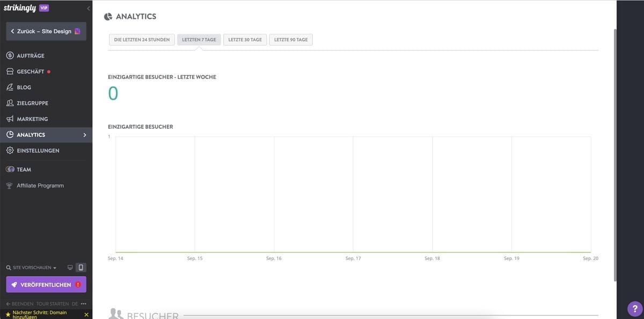This screenshot has height=319, width=644.
Task: Click the Blog quill icon
Action: pos(9,87)
